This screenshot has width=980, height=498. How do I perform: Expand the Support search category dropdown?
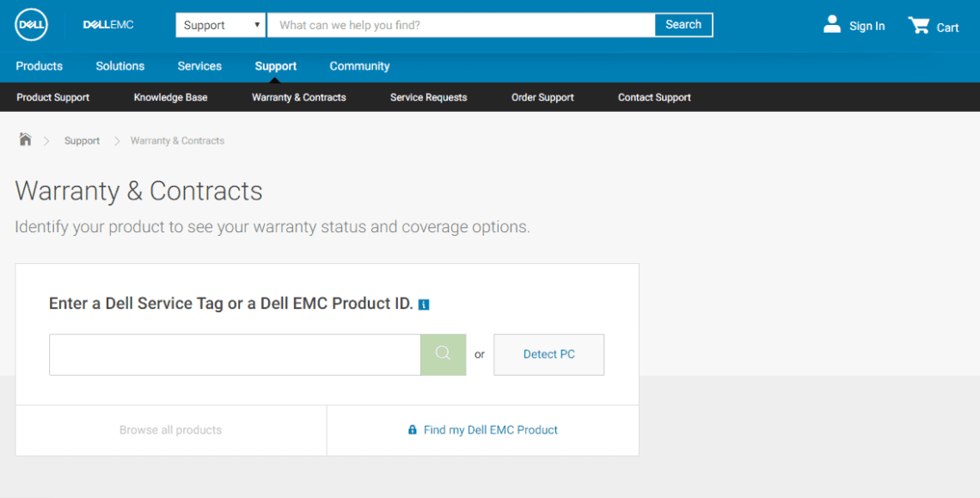tap(221, 25)
